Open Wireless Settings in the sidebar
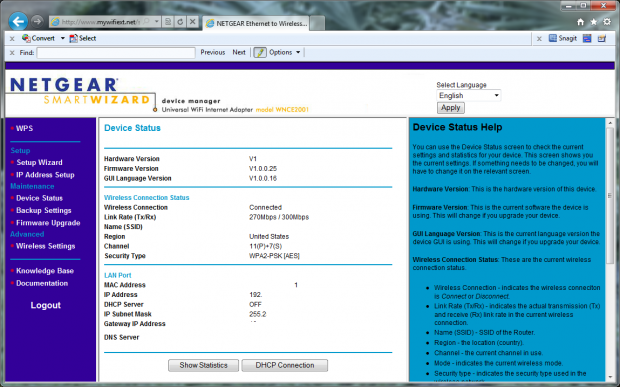The image size is (620, 387). [x=45, y=246]
